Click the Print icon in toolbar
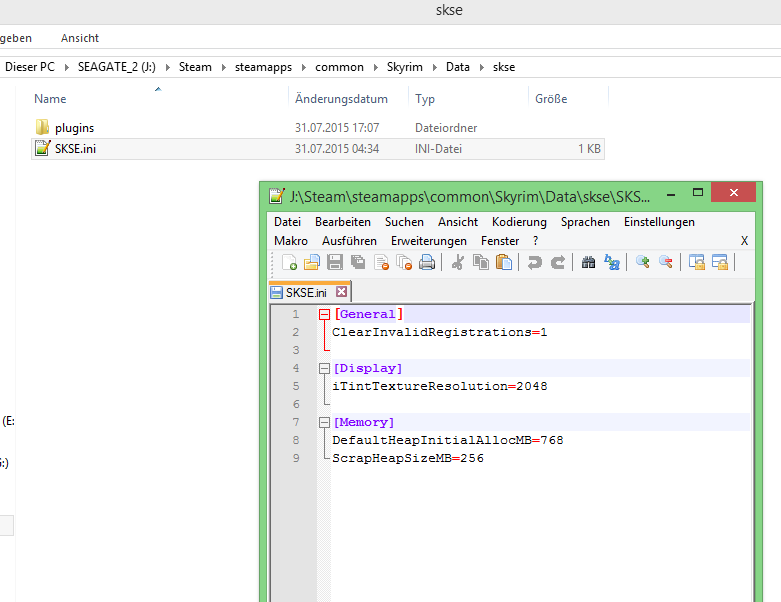 [x=427, y=262]
